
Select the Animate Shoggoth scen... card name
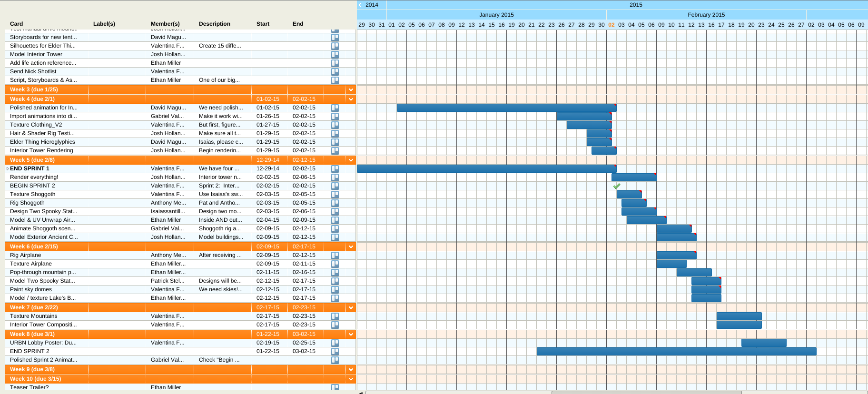click(x=42, y=228)
